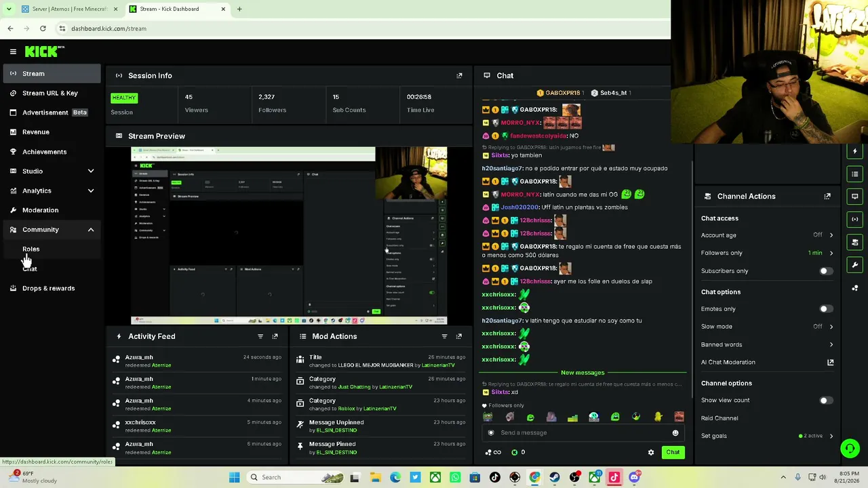Image resolution: width=868 pixels, height=488 pixels.
Task: Open the Revenue page
Action: 51,132
